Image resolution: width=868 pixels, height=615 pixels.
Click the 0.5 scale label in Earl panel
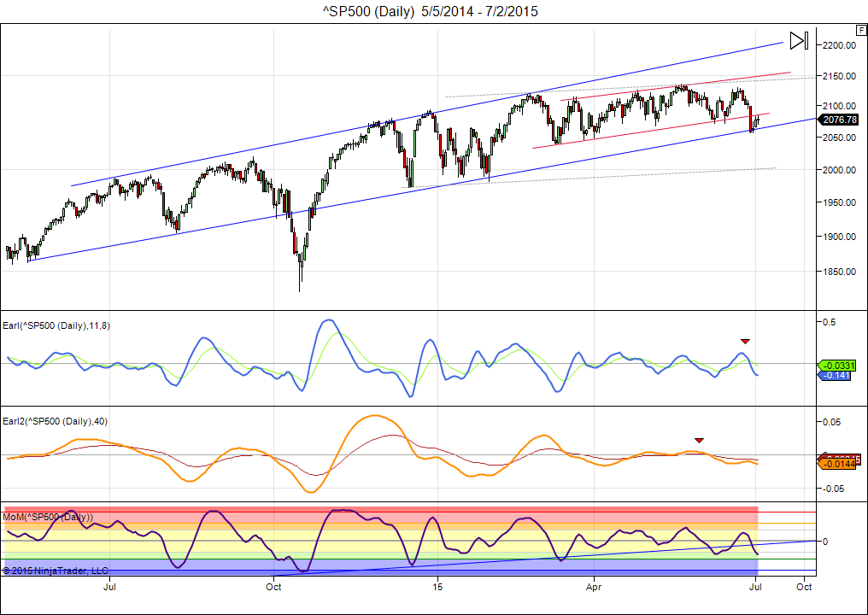coord(828,322)
